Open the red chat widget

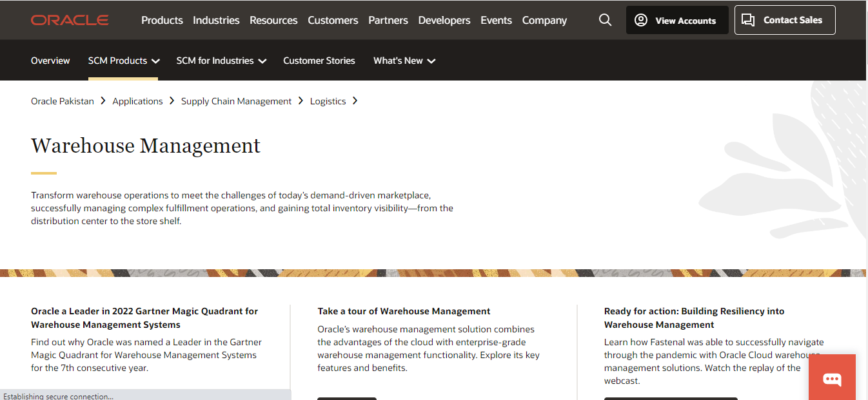pyautogui.click(x=832, y=379)
